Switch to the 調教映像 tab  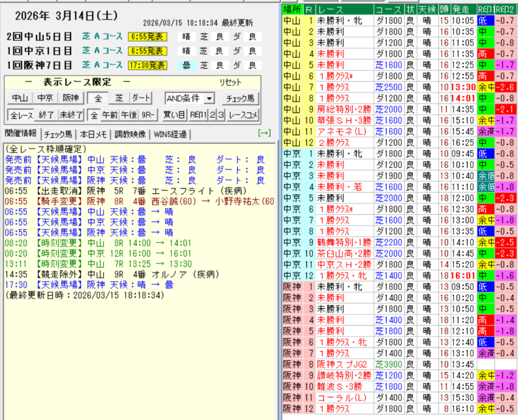coord(129,134)
